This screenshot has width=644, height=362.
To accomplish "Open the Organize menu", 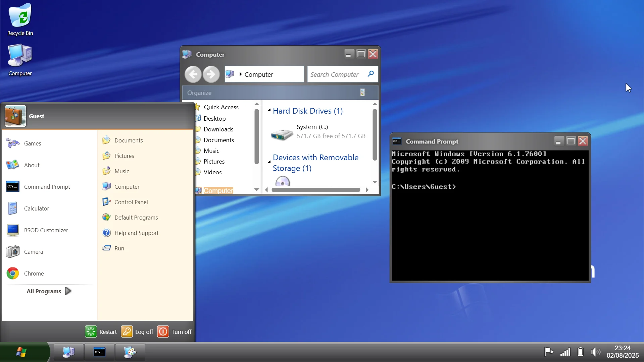I will (199, 93).
